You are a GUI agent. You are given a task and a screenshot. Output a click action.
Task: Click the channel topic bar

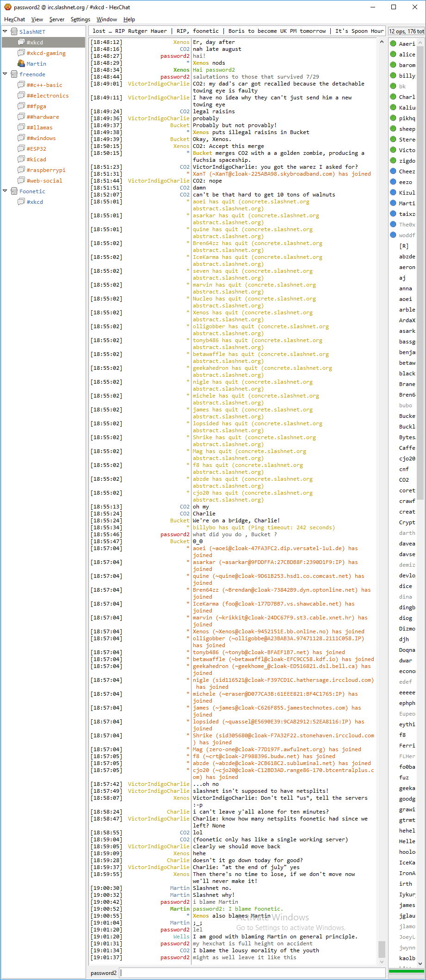tap(237, 31)
